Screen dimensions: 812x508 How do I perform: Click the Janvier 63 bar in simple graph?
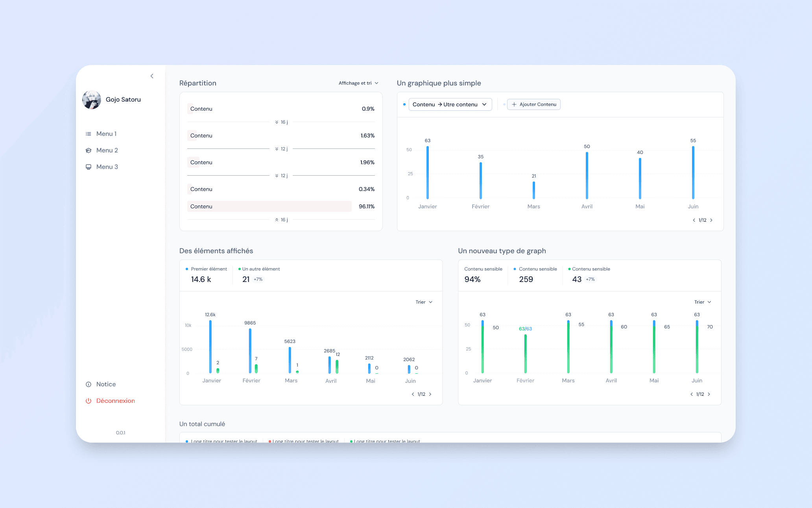point(428,172)
